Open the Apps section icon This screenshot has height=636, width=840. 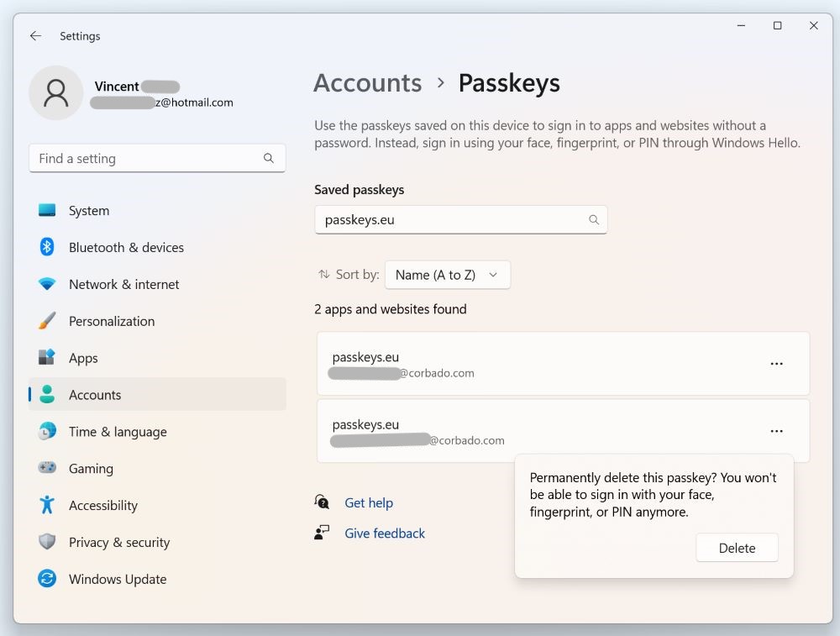point(48,358)
